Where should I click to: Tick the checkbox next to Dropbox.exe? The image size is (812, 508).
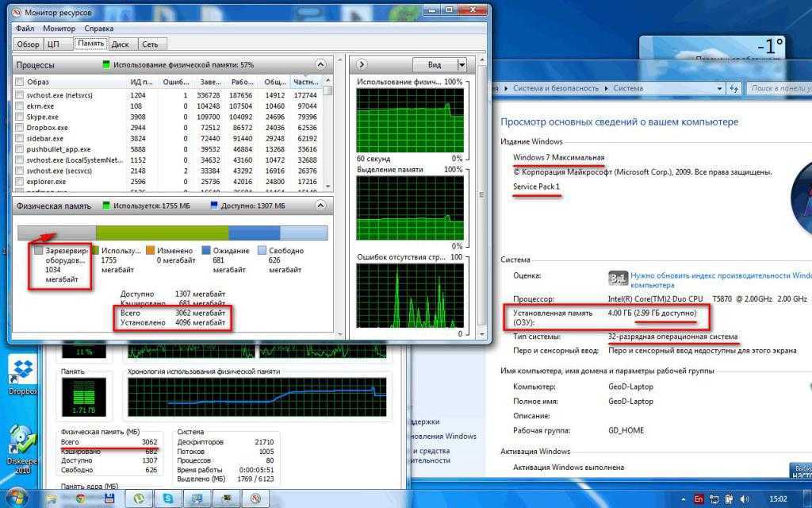(20, 127)
